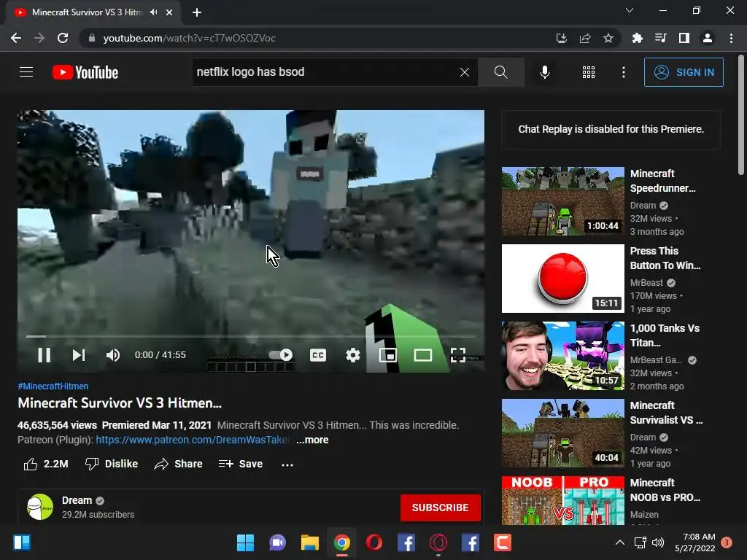Open media control icon in toolbar
The height and width of the screenshot is (560, 747).
click(x=660, y=38)
